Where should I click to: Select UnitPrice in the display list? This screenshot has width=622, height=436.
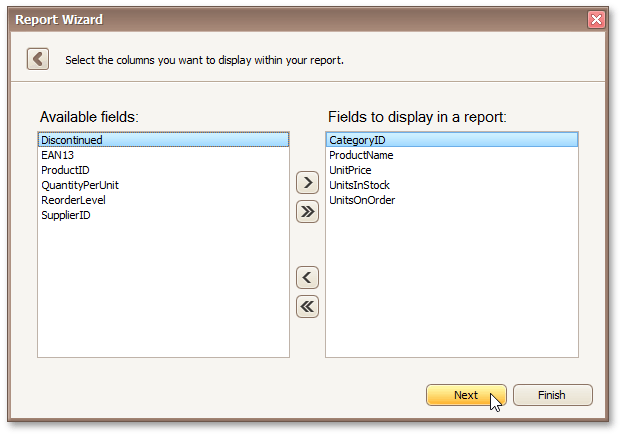350,170
